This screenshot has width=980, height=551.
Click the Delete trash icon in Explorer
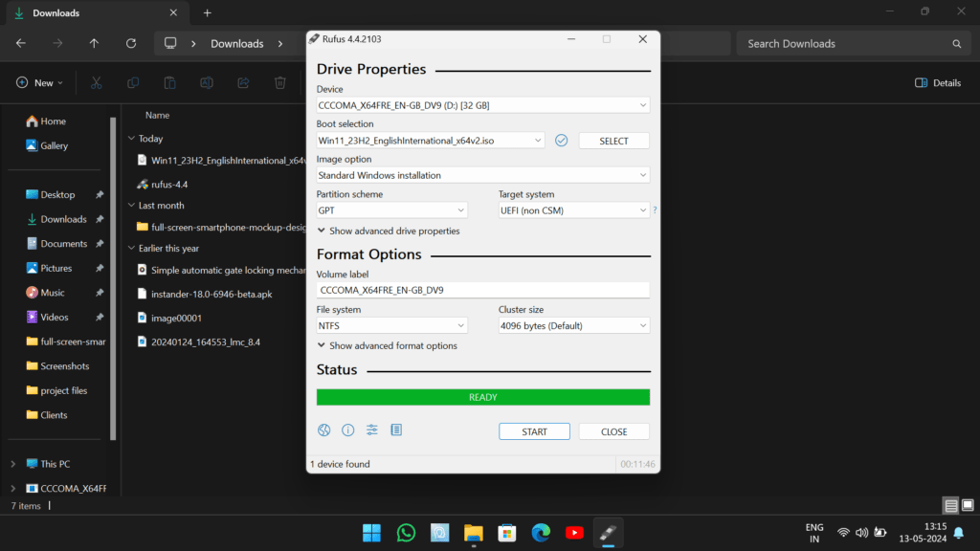pyautogui.click(x=280, y=82)
